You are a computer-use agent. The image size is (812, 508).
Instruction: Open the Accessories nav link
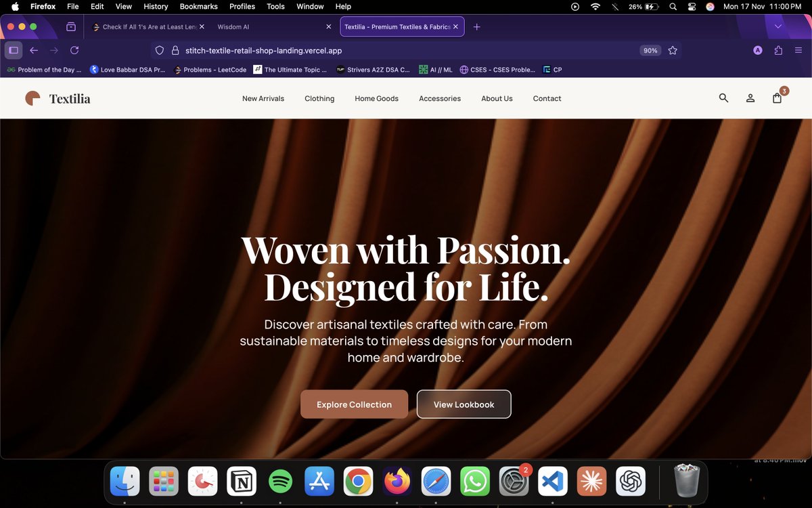click(x=440, y=98)
